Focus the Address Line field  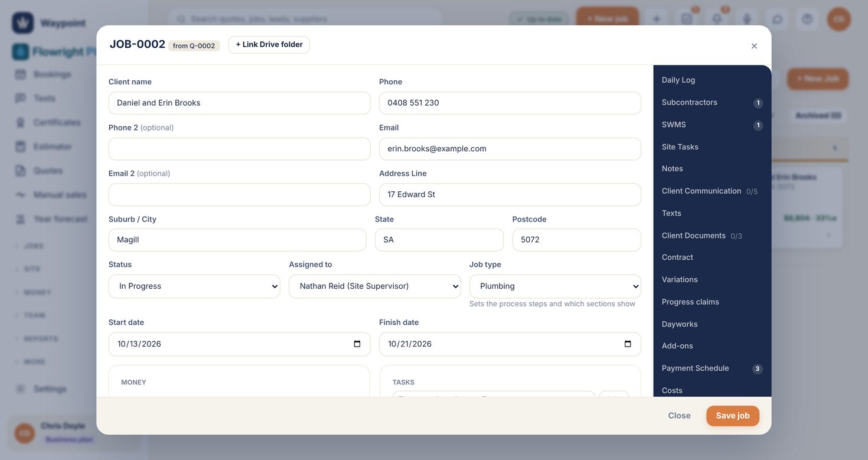coord(510,195)
